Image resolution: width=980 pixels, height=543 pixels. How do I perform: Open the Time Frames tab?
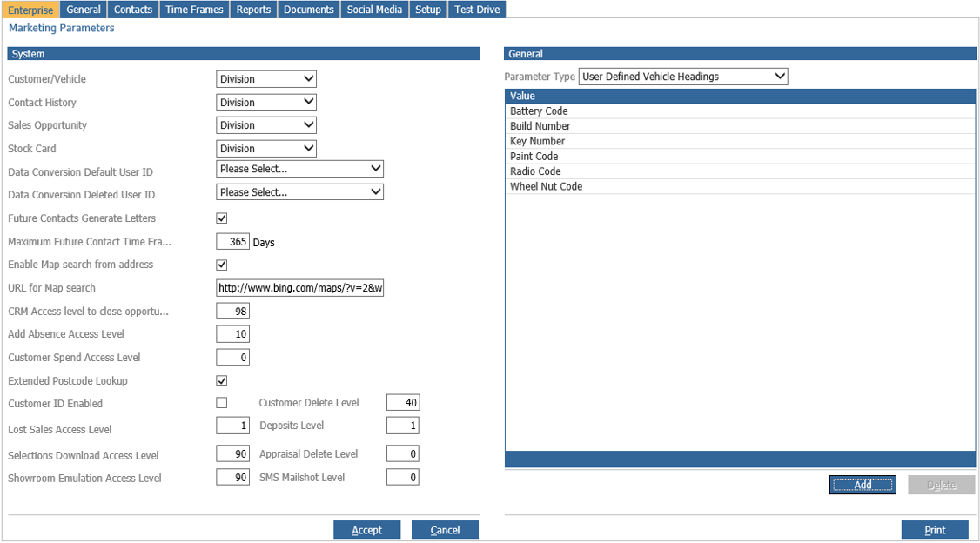pyautogui.click(x=194, y=10)
